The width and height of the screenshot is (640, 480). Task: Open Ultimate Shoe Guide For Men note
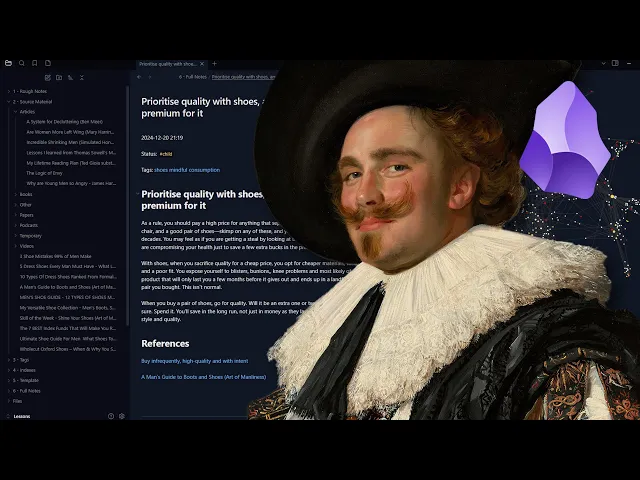(x=68, y=339)
